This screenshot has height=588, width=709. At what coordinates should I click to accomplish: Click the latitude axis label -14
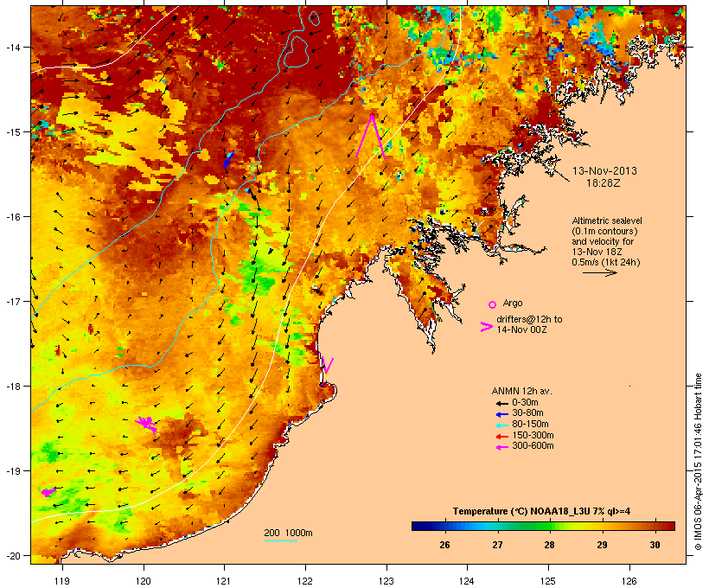pos(12,47)
